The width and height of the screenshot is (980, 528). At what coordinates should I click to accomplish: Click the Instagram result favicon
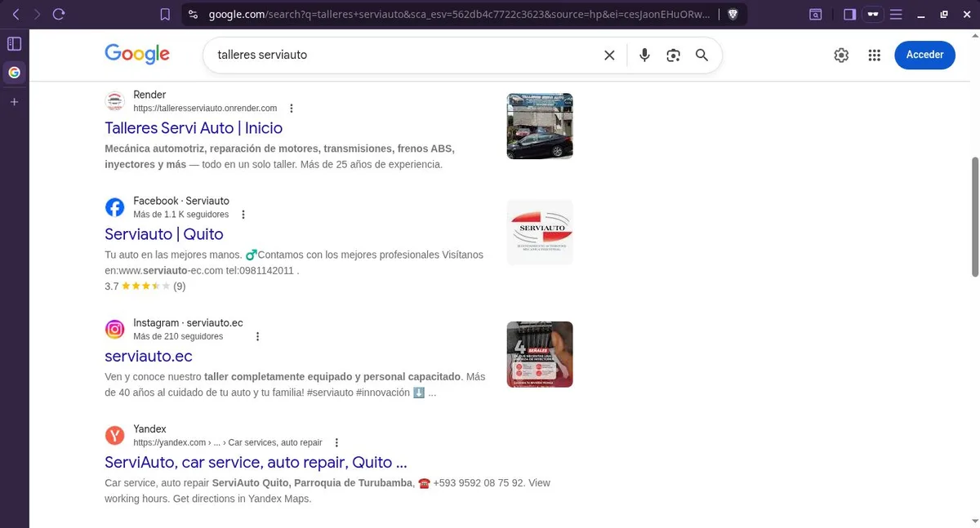tap(115, 329)
